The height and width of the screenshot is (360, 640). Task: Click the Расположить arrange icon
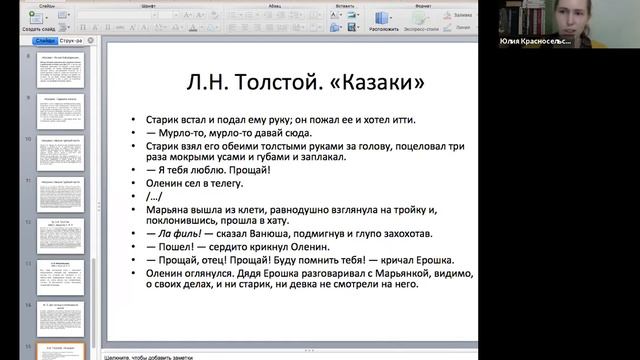381,18
